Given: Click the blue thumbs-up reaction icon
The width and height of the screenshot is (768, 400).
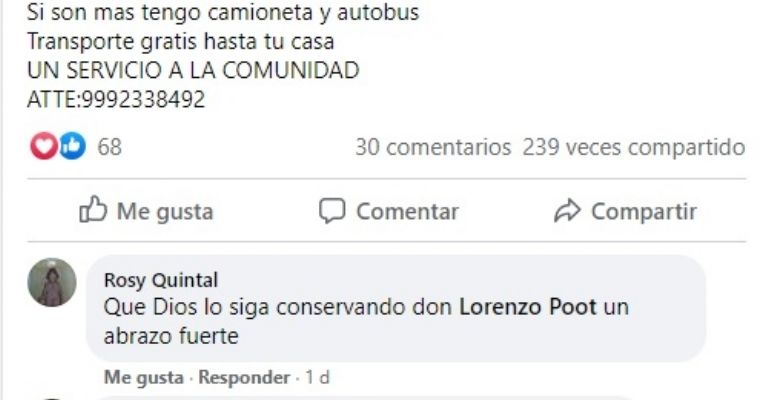Looking at the screenshot, I should click(x=72, y=146).
